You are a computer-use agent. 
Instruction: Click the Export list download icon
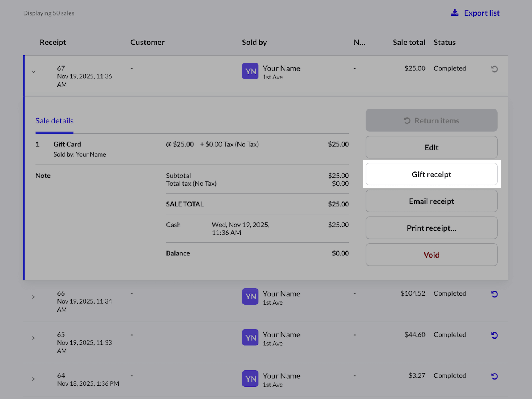coord(455,13)
